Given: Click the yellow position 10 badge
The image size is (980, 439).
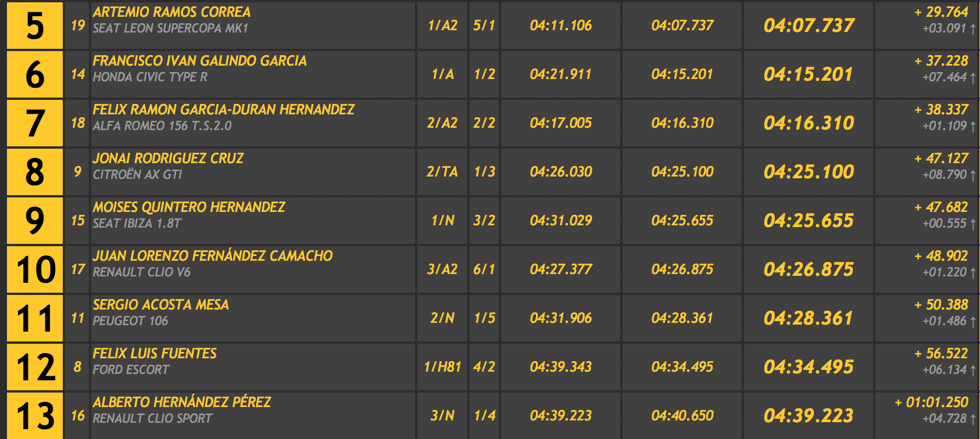Looking at the screenshot, I should 35,269.
